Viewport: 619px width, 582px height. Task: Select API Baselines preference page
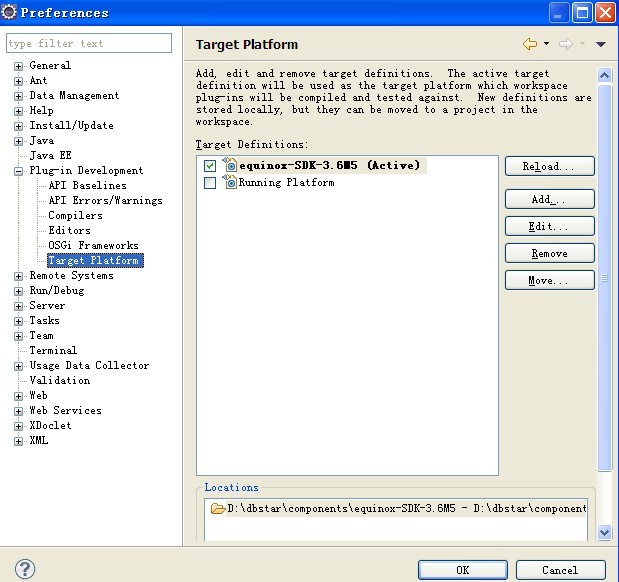coord(87,185)
